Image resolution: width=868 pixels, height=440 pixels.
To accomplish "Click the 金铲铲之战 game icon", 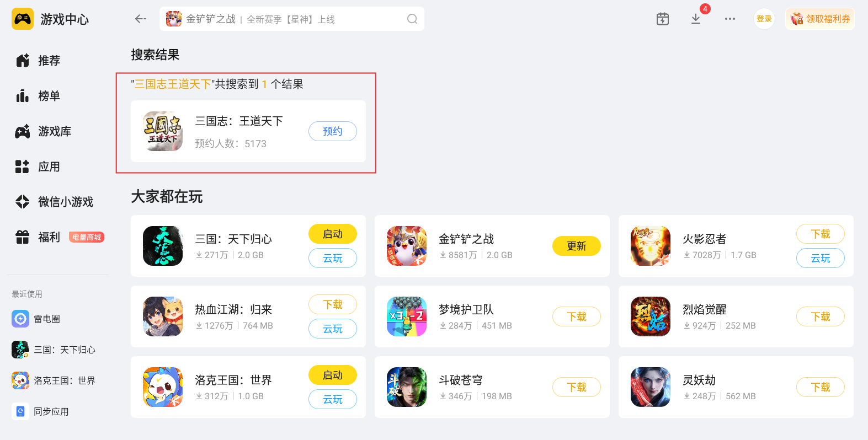I will 407,246.
